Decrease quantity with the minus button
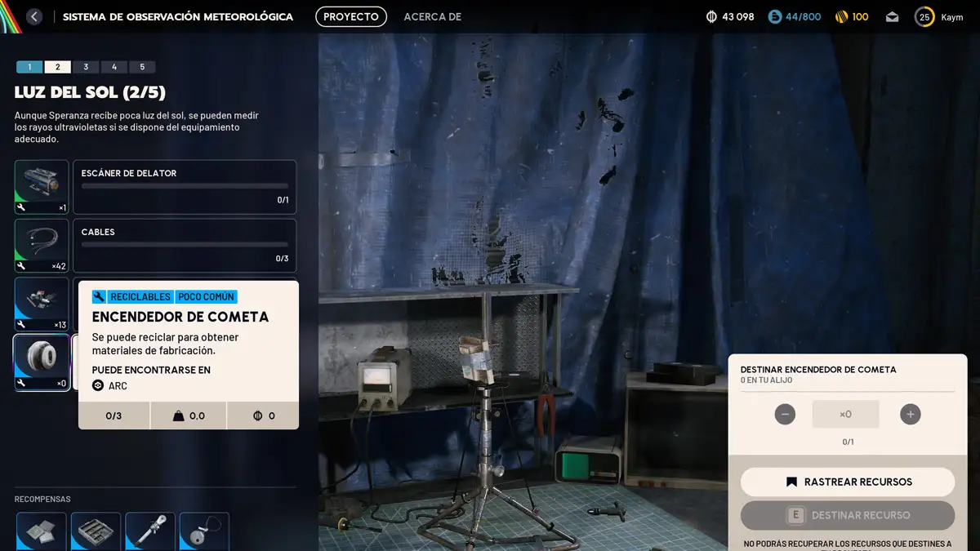This screenshot has width=980, height=551. pyautogui.click(x=785, y=414)
